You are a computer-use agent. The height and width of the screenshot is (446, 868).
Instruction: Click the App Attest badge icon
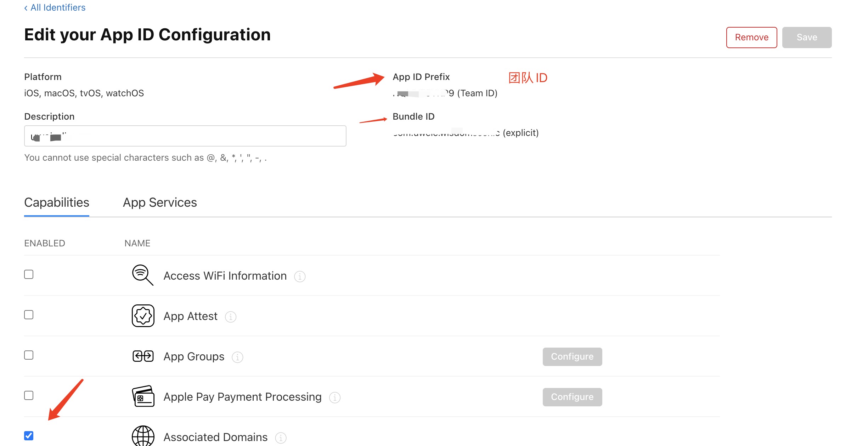pos(143,316)
